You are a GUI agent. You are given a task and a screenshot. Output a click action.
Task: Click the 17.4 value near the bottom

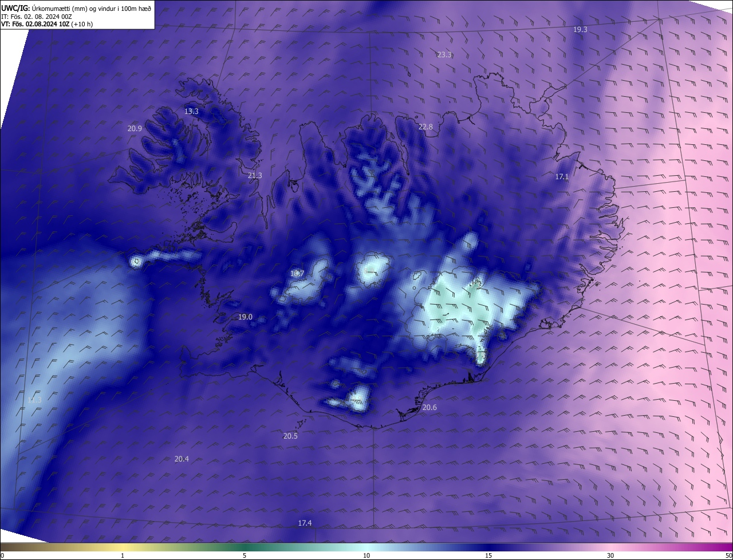click(x=305, y=523)
